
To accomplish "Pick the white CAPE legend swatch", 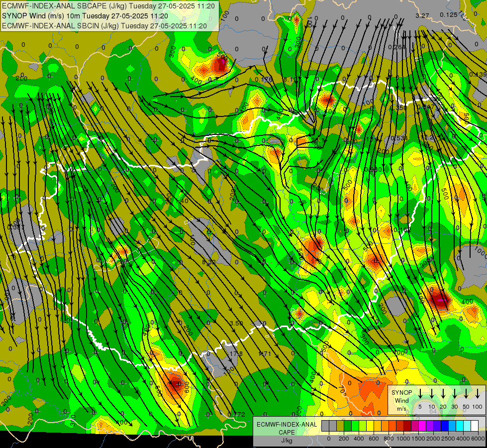I will tap(475, 426).
